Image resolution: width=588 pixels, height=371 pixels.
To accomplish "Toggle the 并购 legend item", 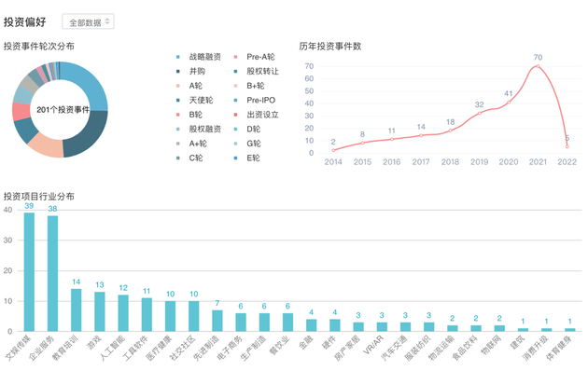I will pos(190,71).
